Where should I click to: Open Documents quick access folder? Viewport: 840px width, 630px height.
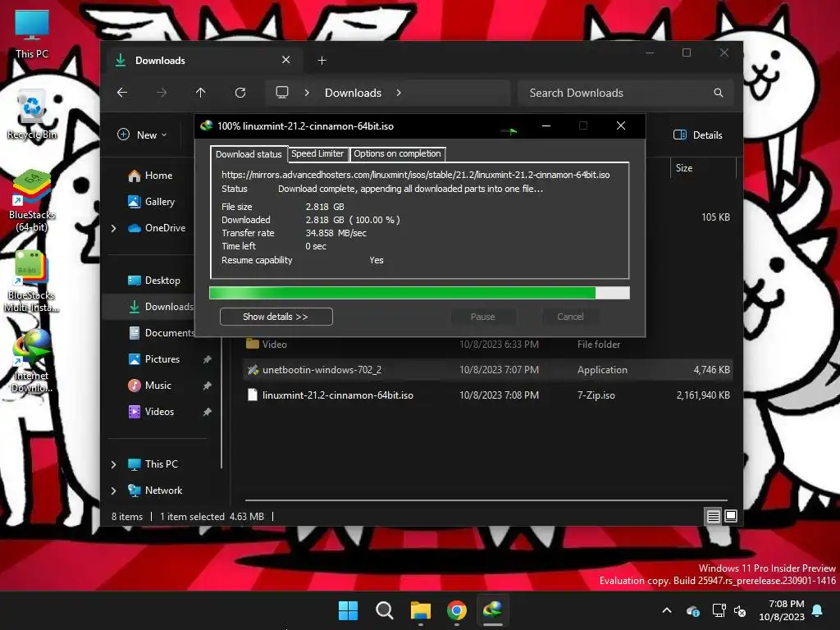click(x=162, y=333)
